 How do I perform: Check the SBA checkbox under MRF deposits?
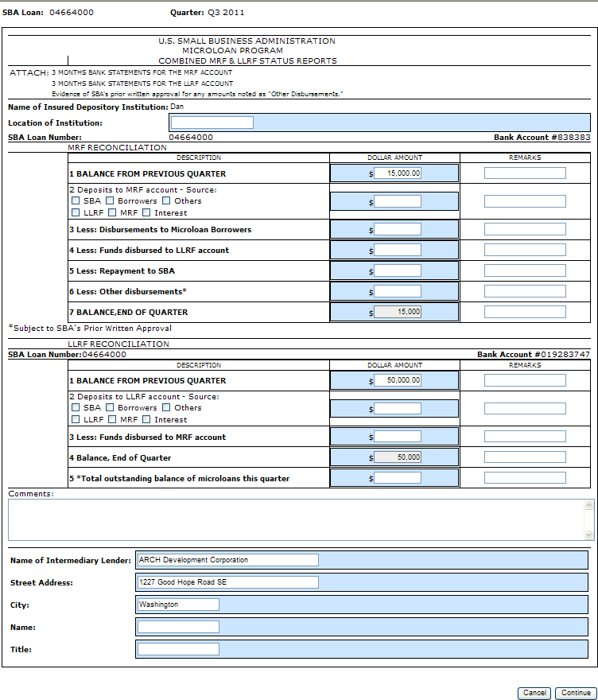click(76, 201)
